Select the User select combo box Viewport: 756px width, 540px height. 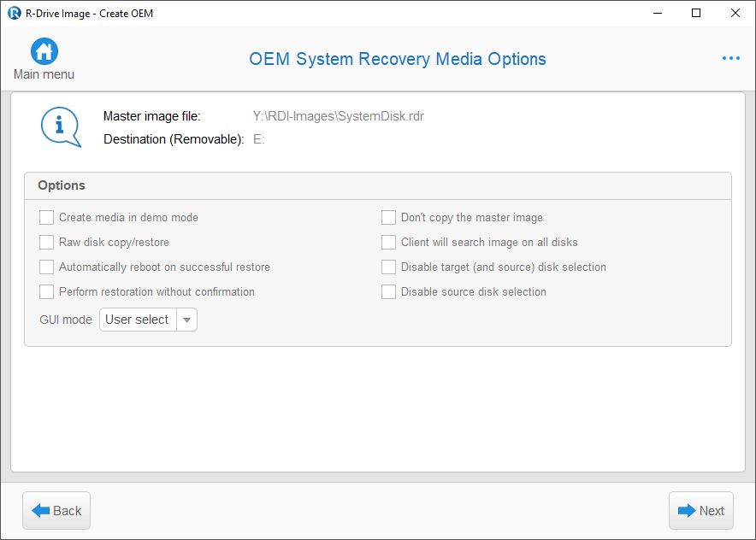coord(148,320)
